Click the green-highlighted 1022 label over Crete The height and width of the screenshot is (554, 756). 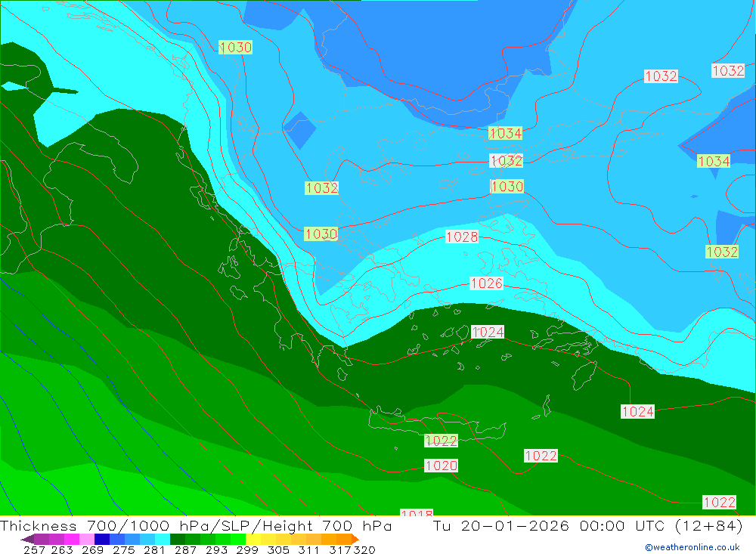pyautogui.click(x=441, y=441)
